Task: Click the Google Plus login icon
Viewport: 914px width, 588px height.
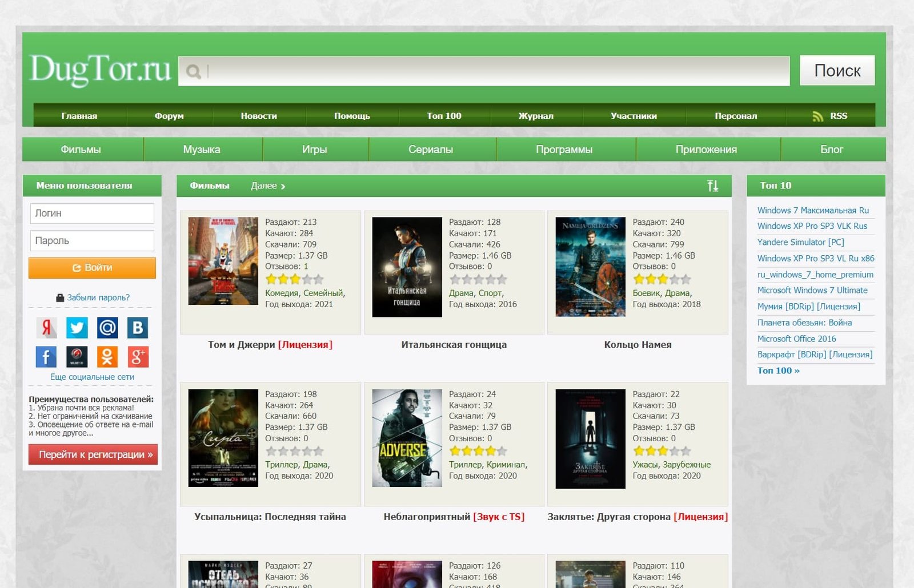Action: tap(137, 357)
